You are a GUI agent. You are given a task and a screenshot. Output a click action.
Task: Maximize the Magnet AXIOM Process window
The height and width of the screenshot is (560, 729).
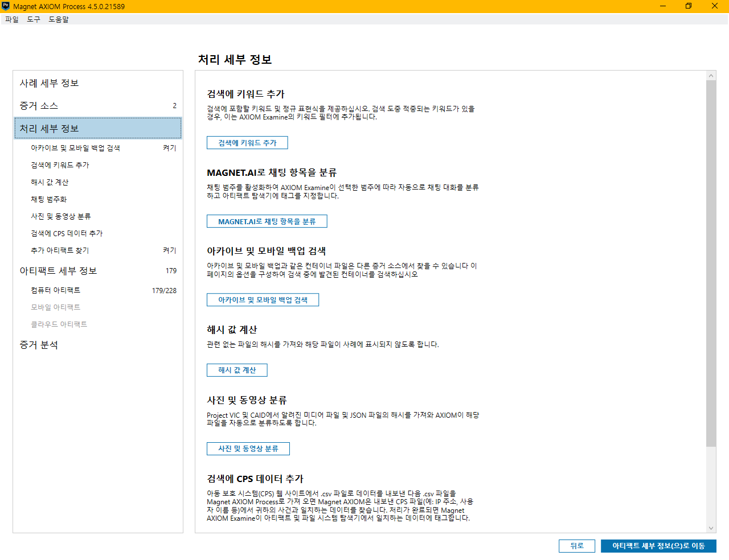(x=689, y=6)
